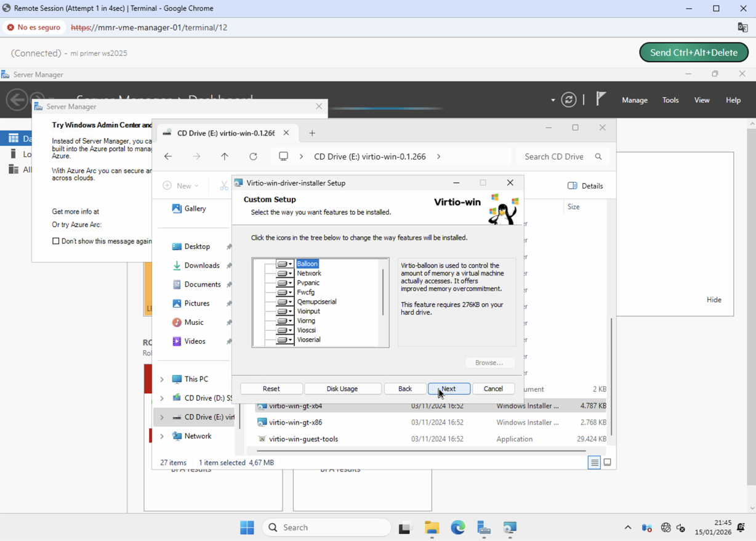
Task: Open Server Manager notifications flag
Action: pyautogui.click(x=600, y=99)
